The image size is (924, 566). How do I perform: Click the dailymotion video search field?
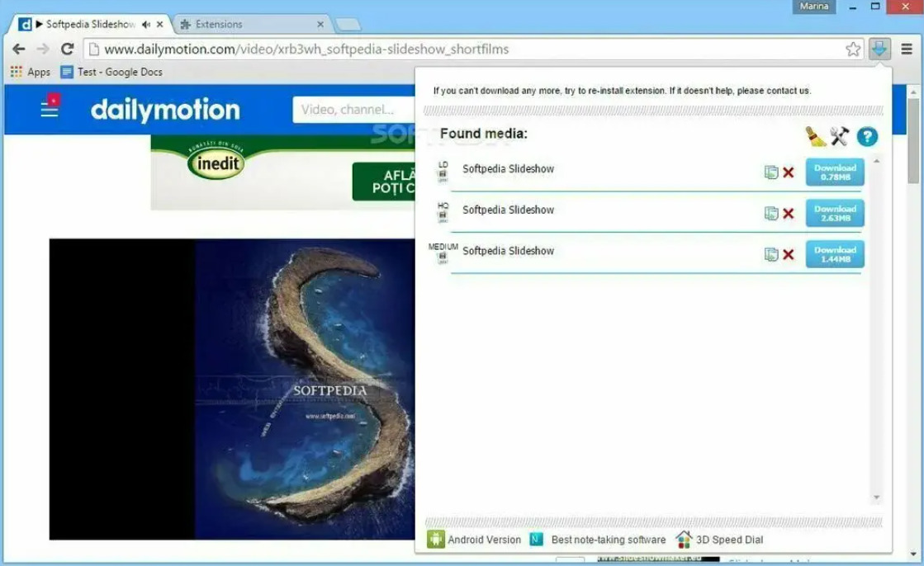[x=353, y=110]
